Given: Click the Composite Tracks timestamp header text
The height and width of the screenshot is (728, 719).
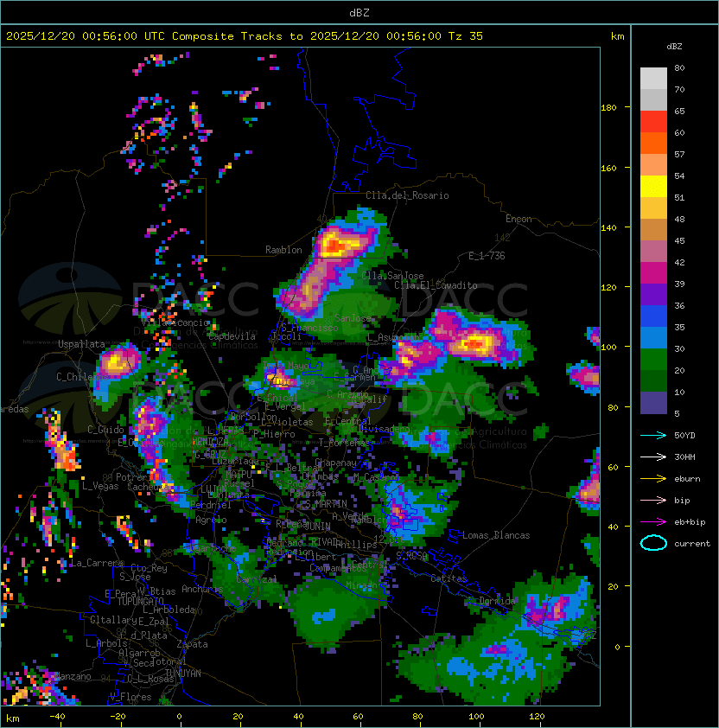Looking at the screenshot, I should 245,35.
